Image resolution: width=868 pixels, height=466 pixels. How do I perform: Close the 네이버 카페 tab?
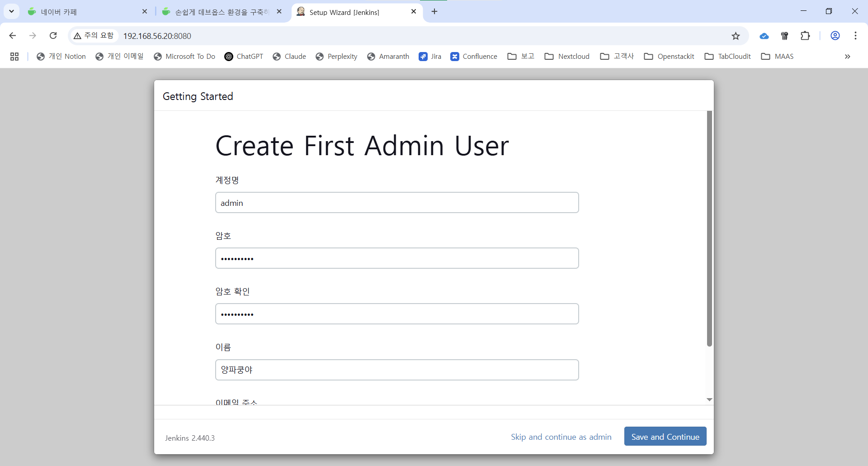(145, 12)
